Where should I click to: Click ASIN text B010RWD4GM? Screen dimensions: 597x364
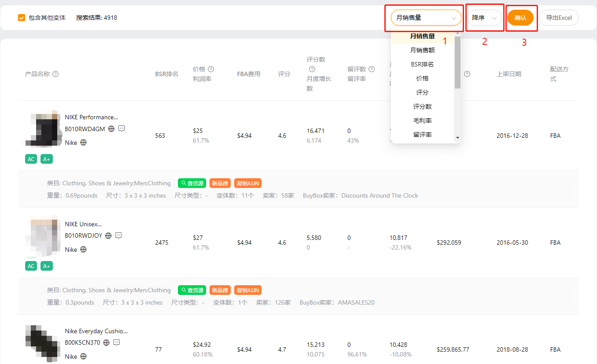[x=85, y=129]
